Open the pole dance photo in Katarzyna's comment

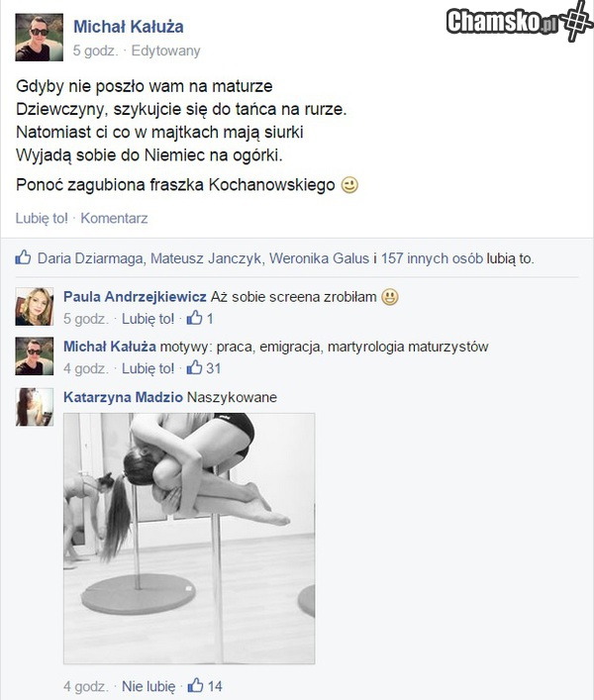[189, 539]
